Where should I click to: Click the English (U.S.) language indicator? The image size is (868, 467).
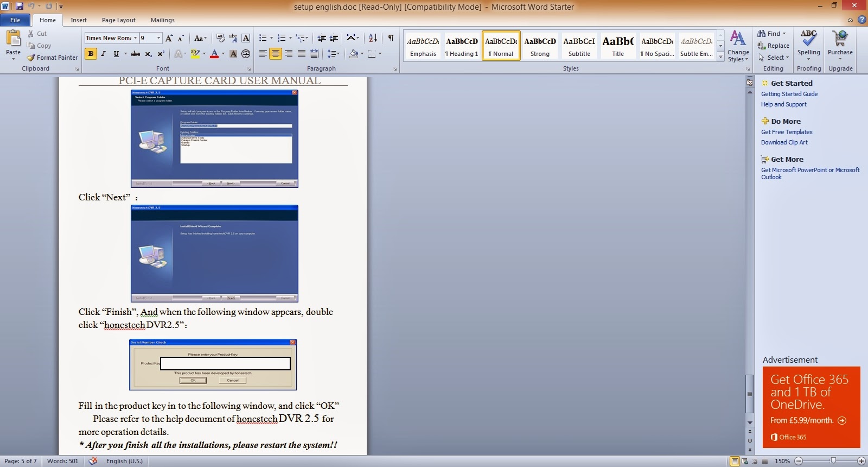(x=124, y=461)
